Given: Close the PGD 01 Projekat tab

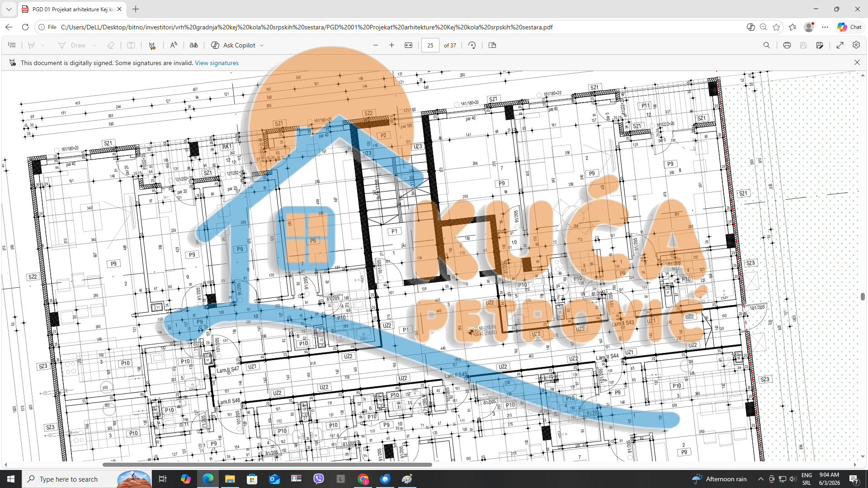Looking at the screenshot, I should click(x=119, y=9).
